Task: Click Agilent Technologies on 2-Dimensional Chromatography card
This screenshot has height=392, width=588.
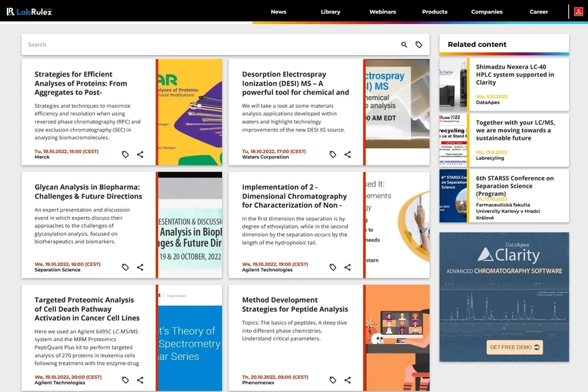Action: [267, 270]
